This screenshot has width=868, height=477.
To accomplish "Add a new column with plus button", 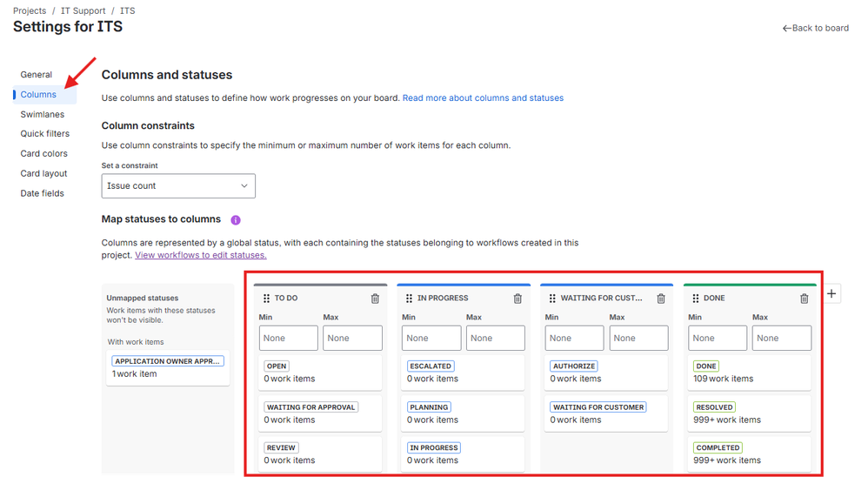I will point(831,294).
